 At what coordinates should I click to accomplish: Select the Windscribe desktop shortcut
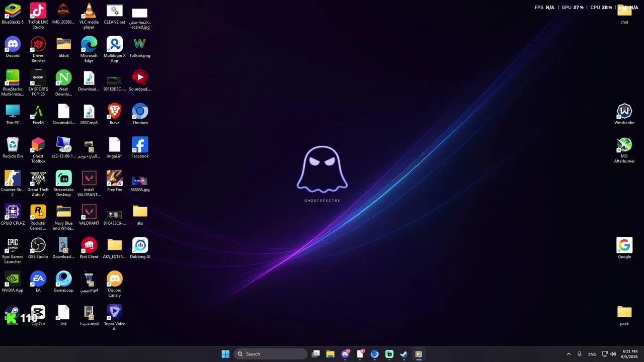624,115
